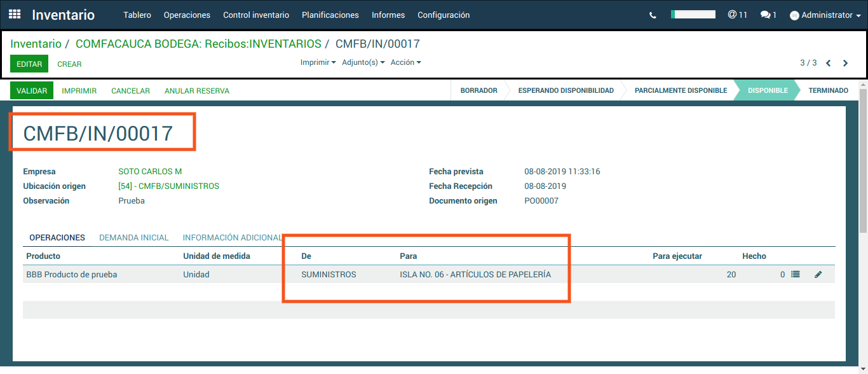The image size is (868, 374).
Task: Open the chat conversations icon
Action: coord(768,15)
